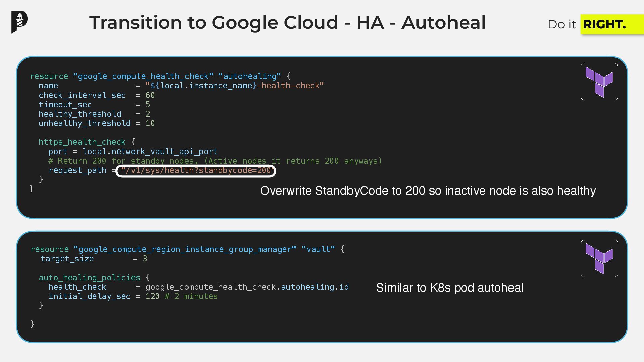The height and width of the screenshot is (362, 644).
Task: Click the 'Do it' text
Action: pos(561,24)
